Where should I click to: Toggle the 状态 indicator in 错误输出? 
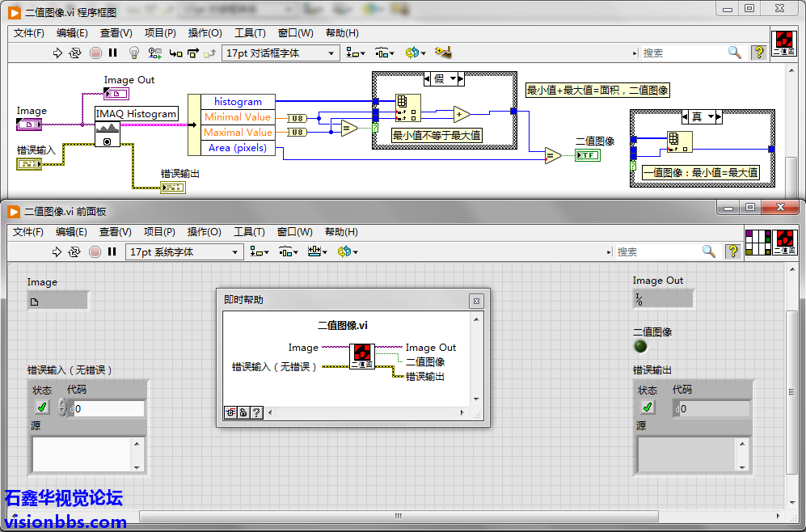tap(648, 407)
